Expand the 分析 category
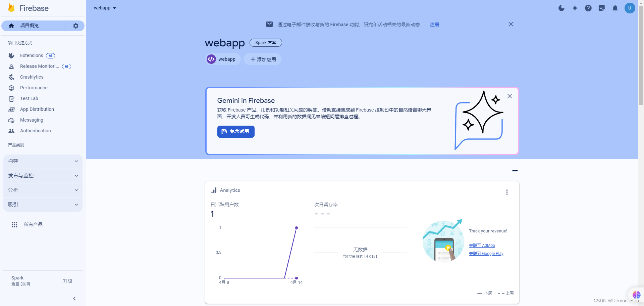Screen dimensions: 644x306 43,190
